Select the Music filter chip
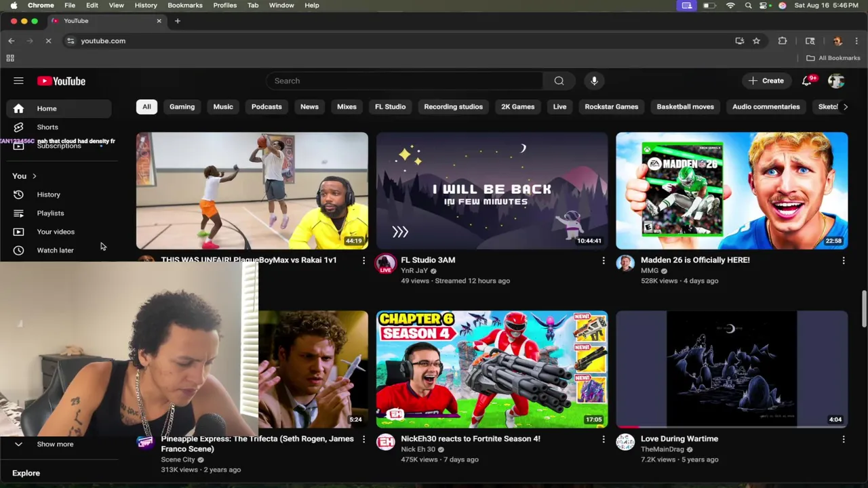Screen dimensions: 868x488 tap(223, 106)
